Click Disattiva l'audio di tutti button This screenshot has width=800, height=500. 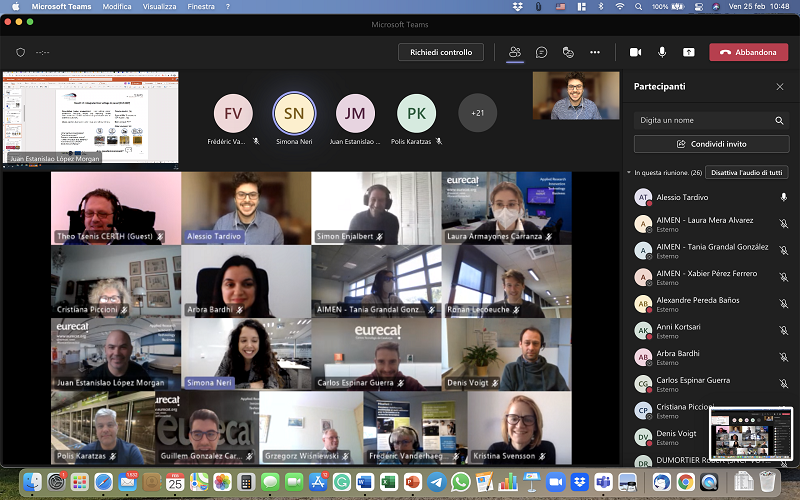[x=746, y=173]
